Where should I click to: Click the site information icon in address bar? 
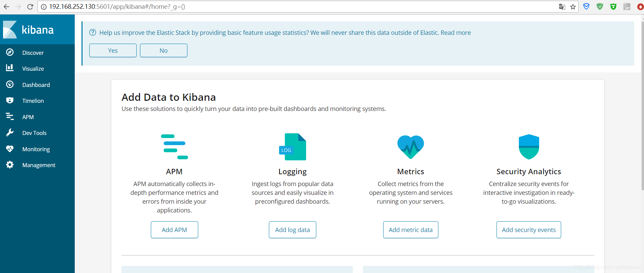(x=44, y=7)
